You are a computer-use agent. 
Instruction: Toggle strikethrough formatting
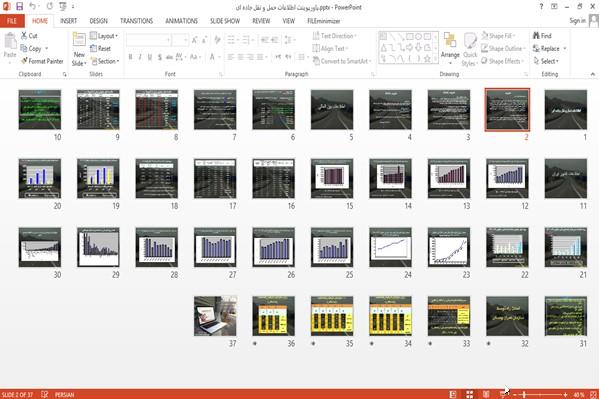click(169, 57)
